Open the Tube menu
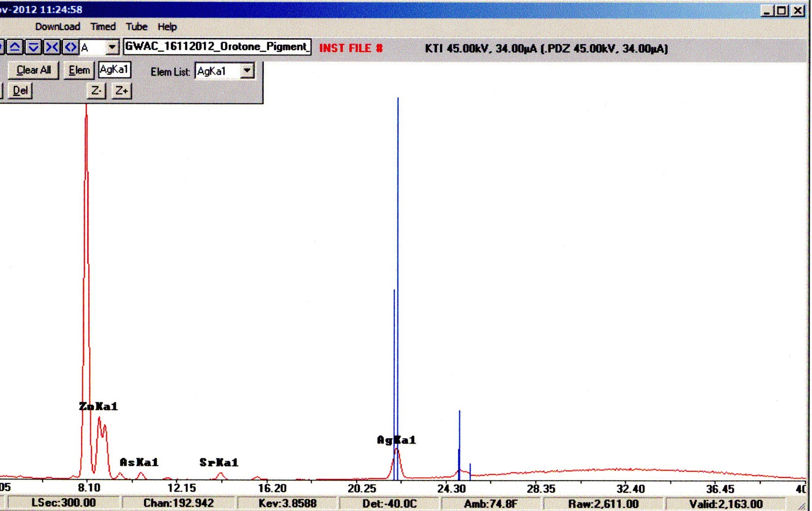Viewport: 812px width, 511px height. click(136, 26)
